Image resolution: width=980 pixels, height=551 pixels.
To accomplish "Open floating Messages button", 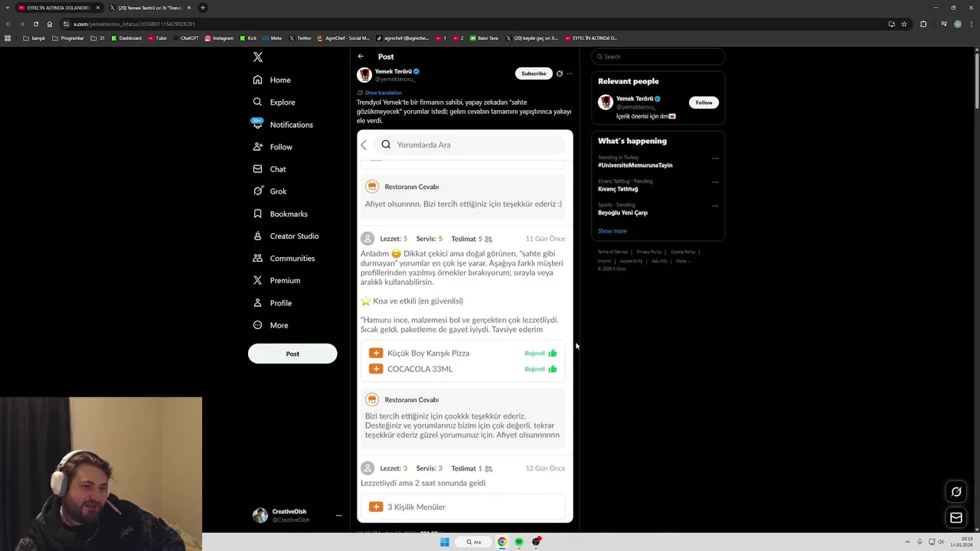I will 956,518.
